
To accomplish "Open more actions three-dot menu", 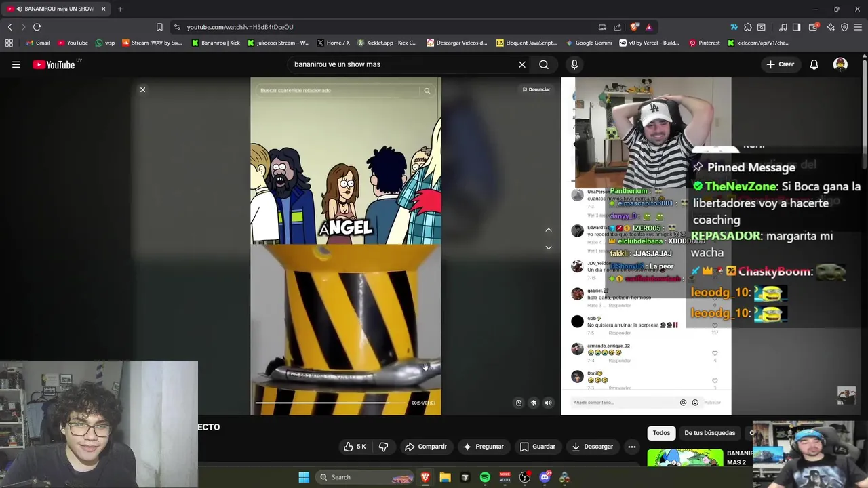I will pyautogui.click(x=632, y=447).
